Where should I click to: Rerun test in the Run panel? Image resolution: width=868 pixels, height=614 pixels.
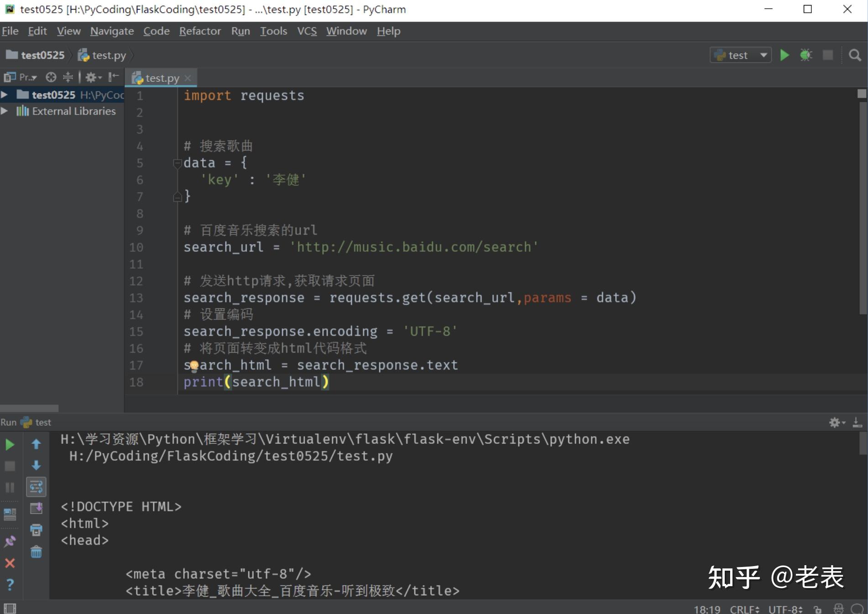10,445
